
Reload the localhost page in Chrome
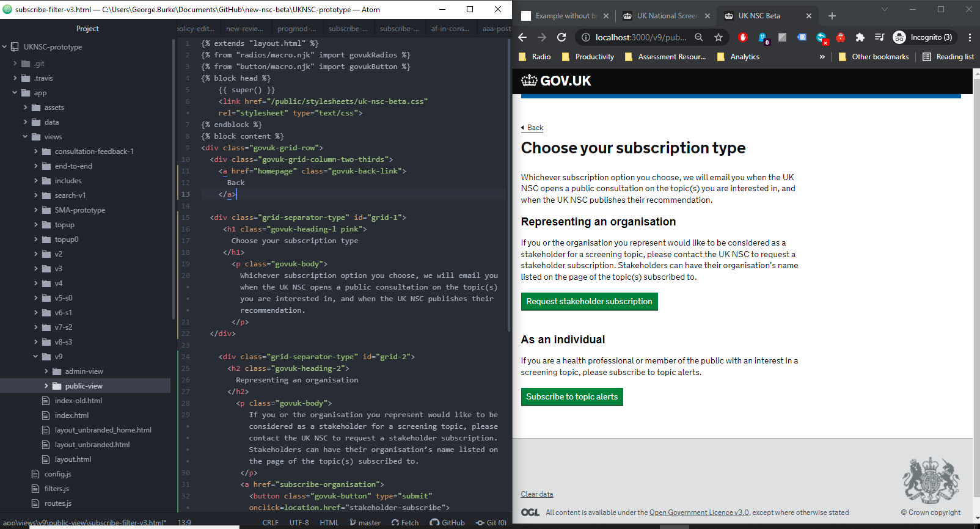(x=561, y=37)
